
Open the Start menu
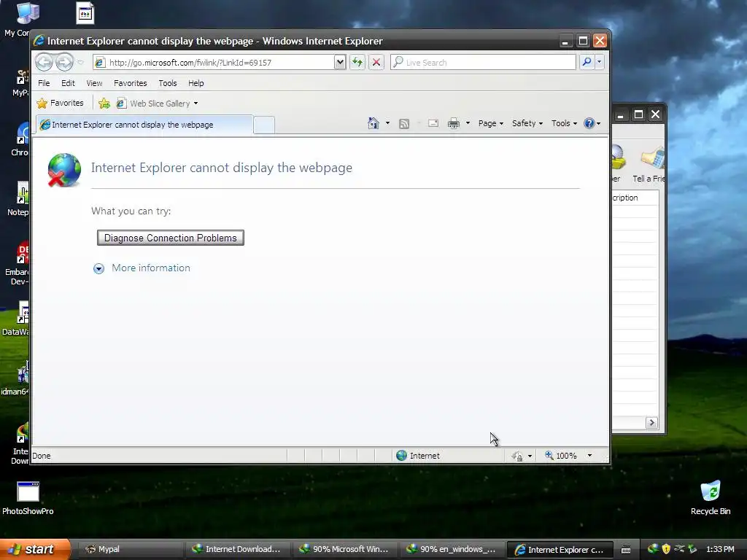[34, 549]
